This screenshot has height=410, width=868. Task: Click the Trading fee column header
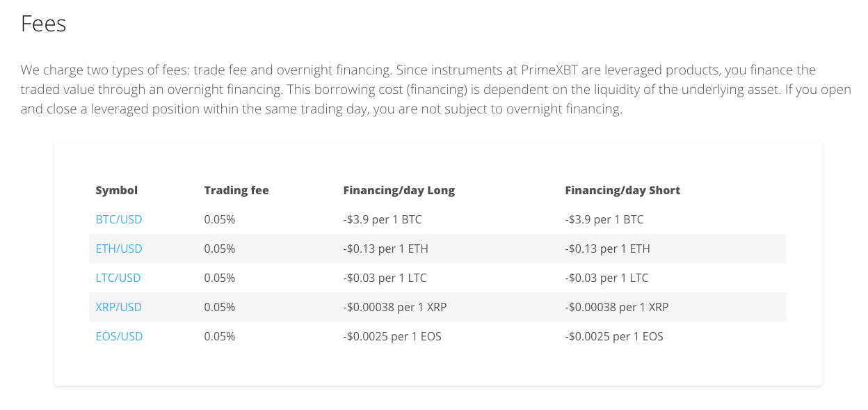click(x=236, y=190)
